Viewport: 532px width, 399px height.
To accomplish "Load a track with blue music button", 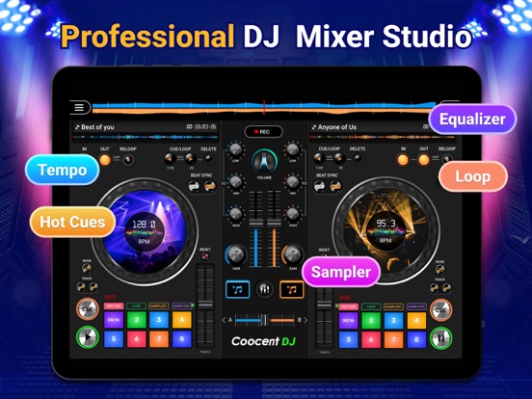I will click(x=237, y=289).
